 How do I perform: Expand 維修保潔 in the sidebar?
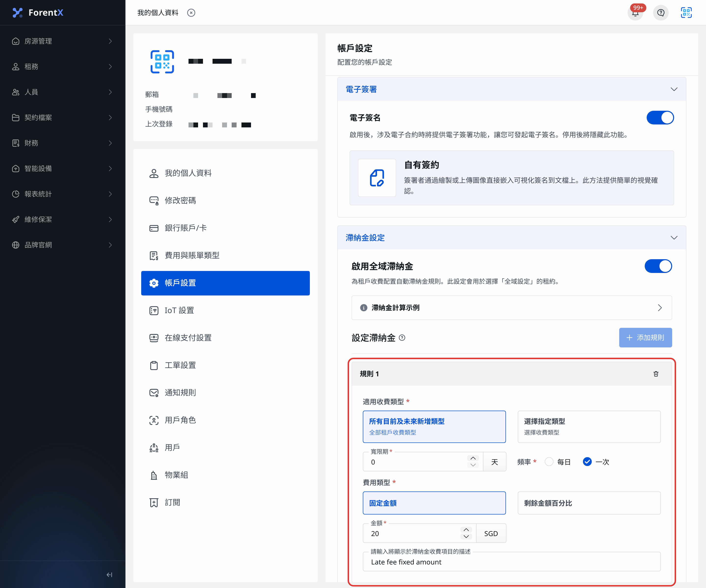coord(63,220)
